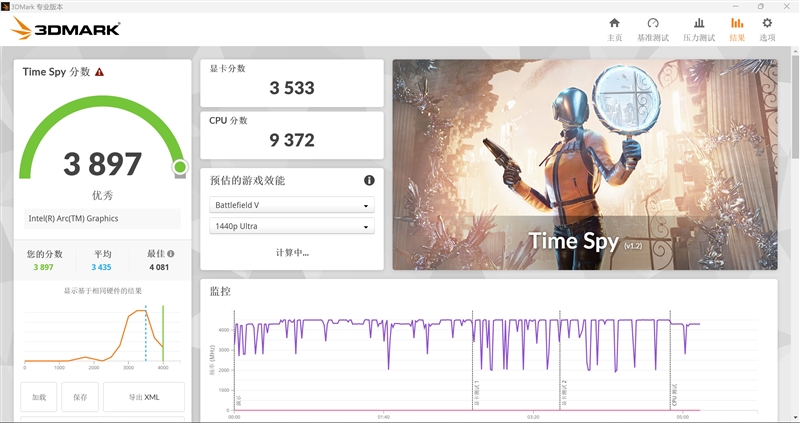Viewport: 800px width, 423px height.
Task: Click the 显卡测试 2 marker in monitoring graph
Action: [564, 393]
